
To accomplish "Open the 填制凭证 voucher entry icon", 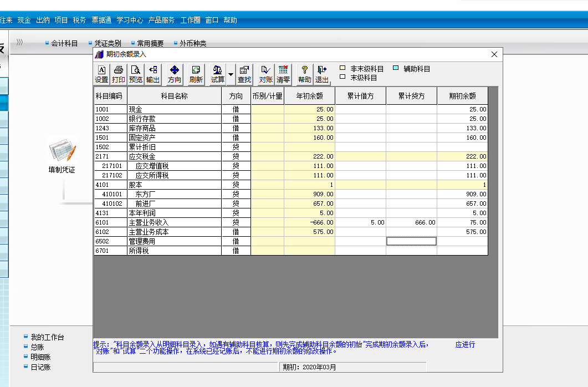I will coord(62,156).
